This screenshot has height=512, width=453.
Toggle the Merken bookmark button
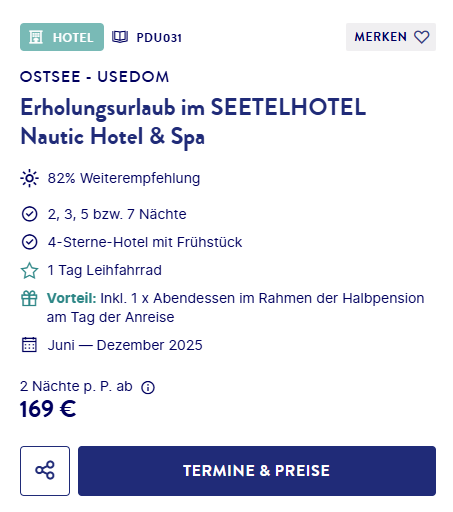[391, 37]
